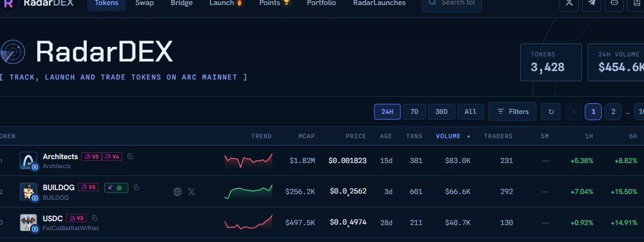Click the V3 badge on USDC
This screenshot has width=644, height=242.
point(77,218)
